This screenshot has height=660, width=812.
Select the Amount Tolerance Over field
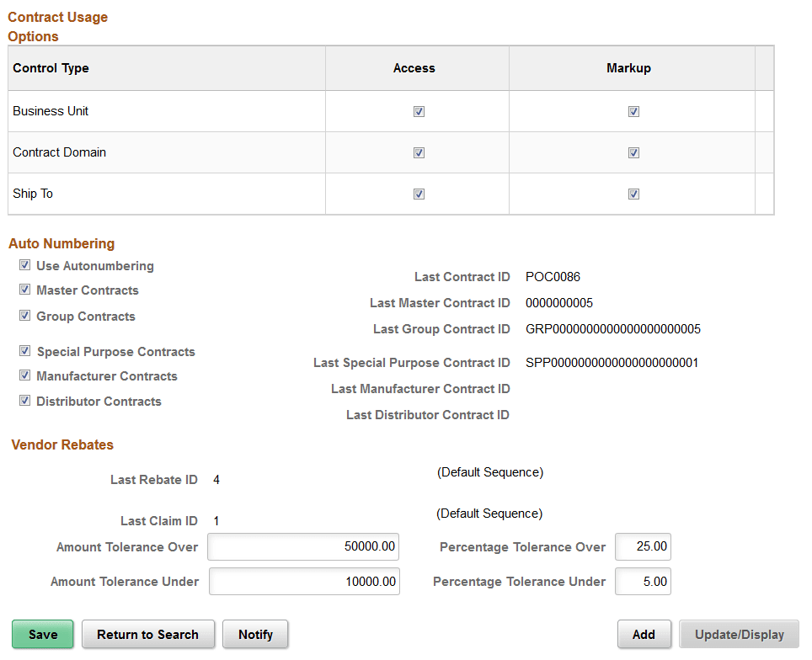pyautogui.click(x=304, y=546)
